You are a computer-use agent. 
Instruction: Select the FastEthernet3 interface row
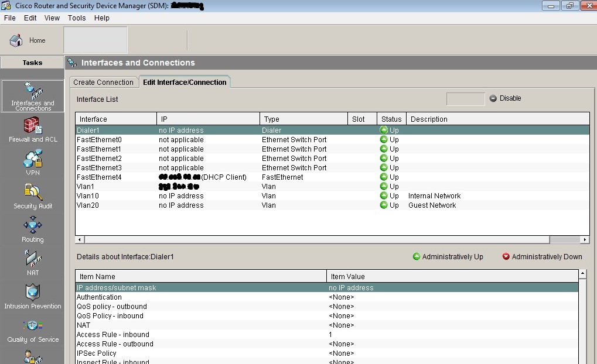point(332,168)
